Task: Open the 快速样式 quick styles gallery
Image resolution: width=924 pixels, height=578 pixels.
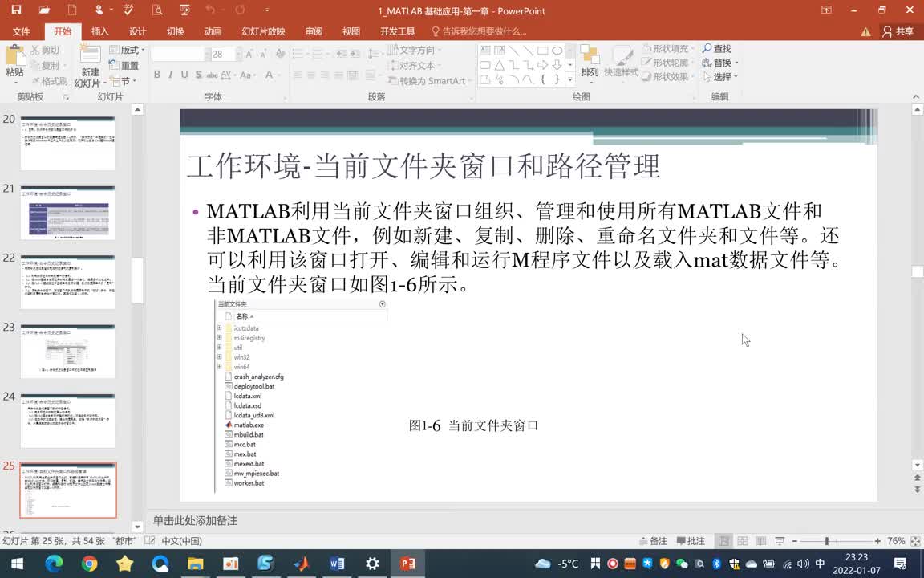Action: [621, 62]
